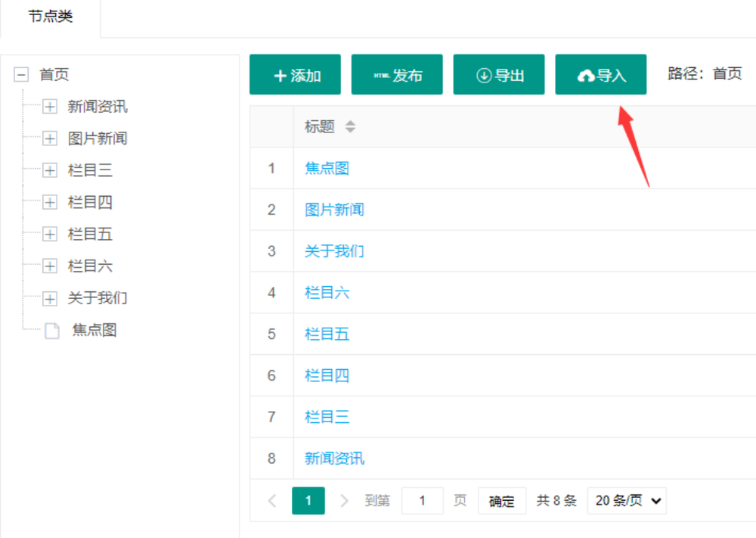Click the 导出 export button
This screenshot has height=538, width=756.
(x=499, y=75)
